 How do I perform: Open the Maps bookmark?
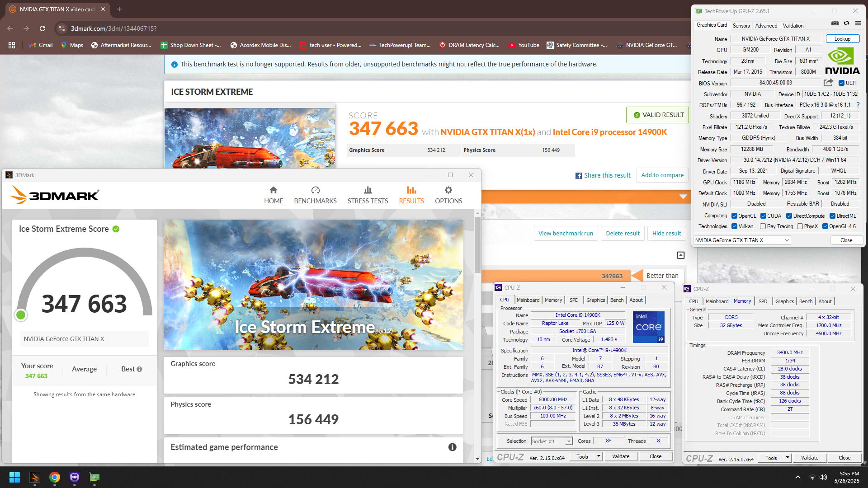pyautogui.click(x=72, y=45)
